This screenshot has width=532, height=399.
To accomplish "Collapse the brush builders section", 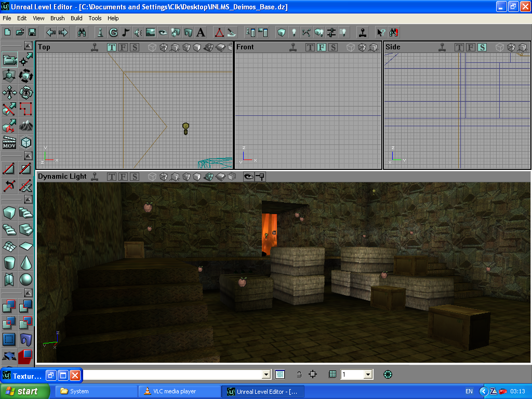I will pos(26,199).
